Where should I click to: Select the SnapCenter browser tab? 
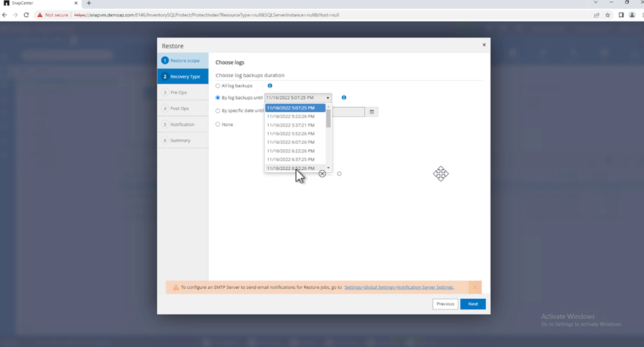click(x=40, y=3)
